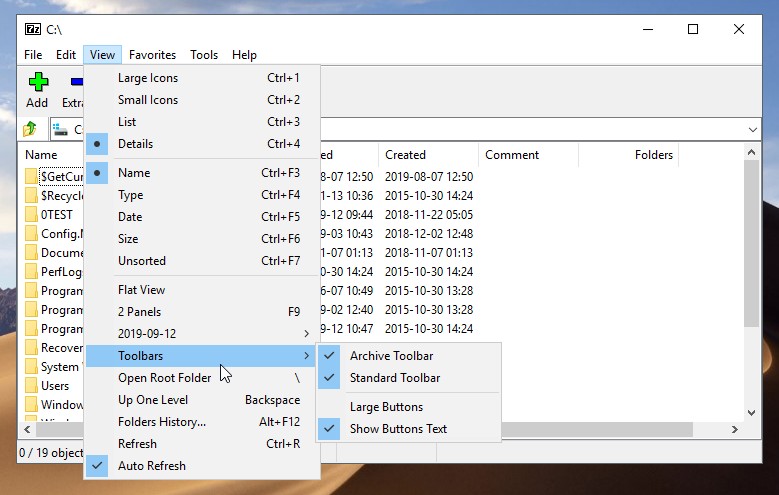Click the 0TEST folder icon

tap(31, 214)
